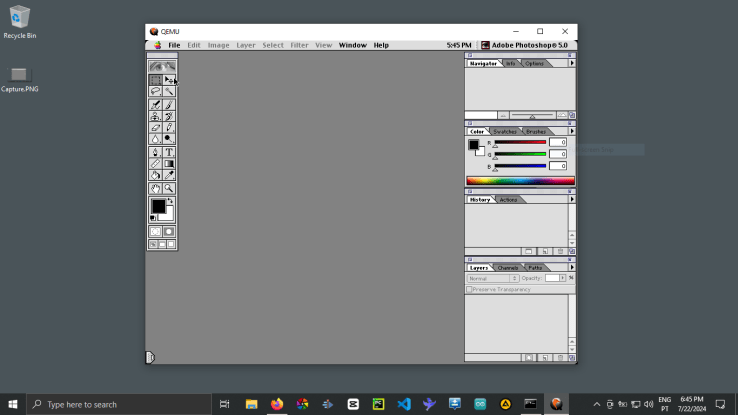The image size is (738, 415).
Task: Select the Move tool
Action: click(169, 79)
